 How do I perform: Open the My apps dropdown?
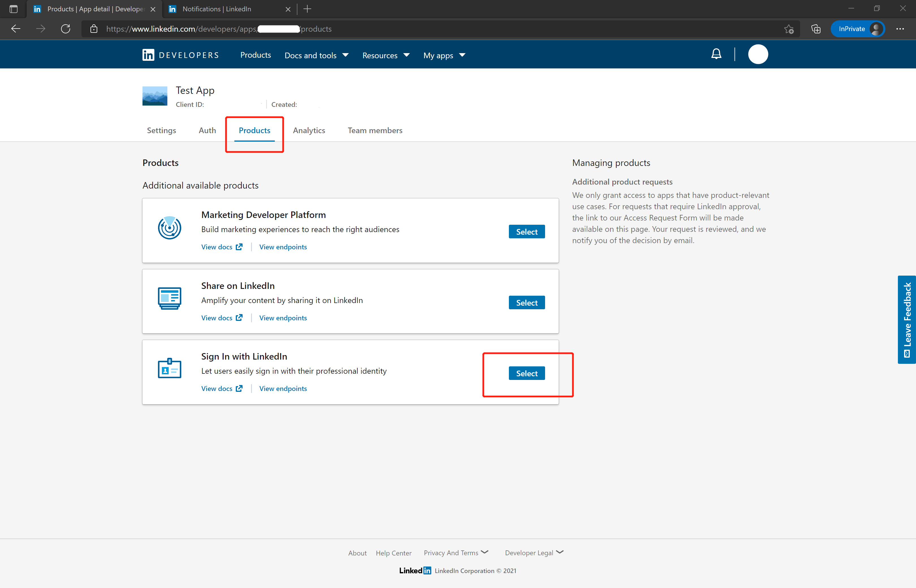pyautogui.click(x=444, y=55)
